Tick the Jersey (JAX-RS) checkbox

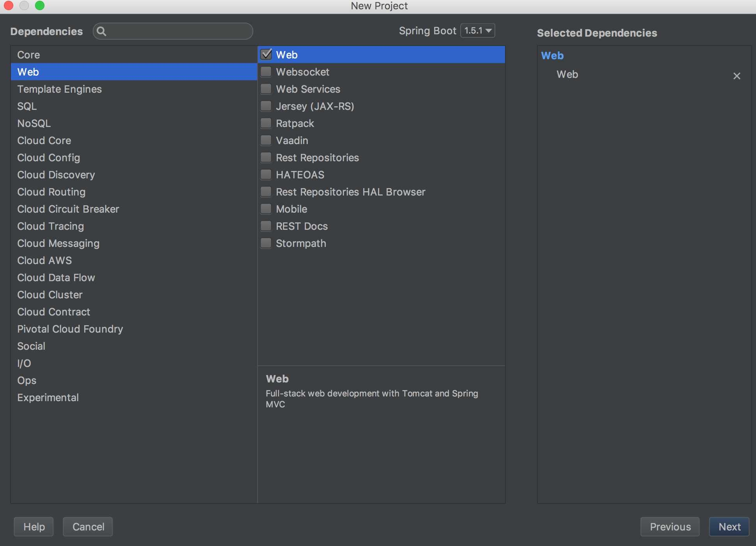266,106
